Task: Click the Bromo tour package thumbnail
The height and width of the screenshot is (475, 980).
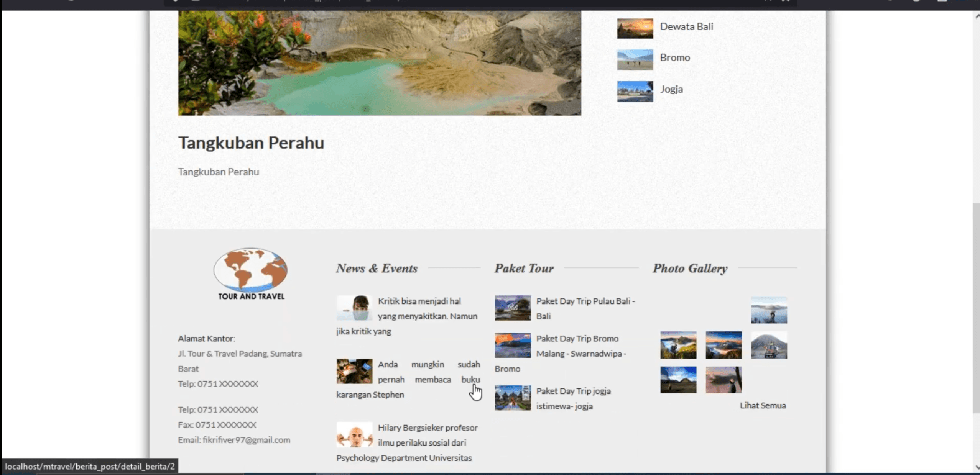Action: tap(513, 345)
